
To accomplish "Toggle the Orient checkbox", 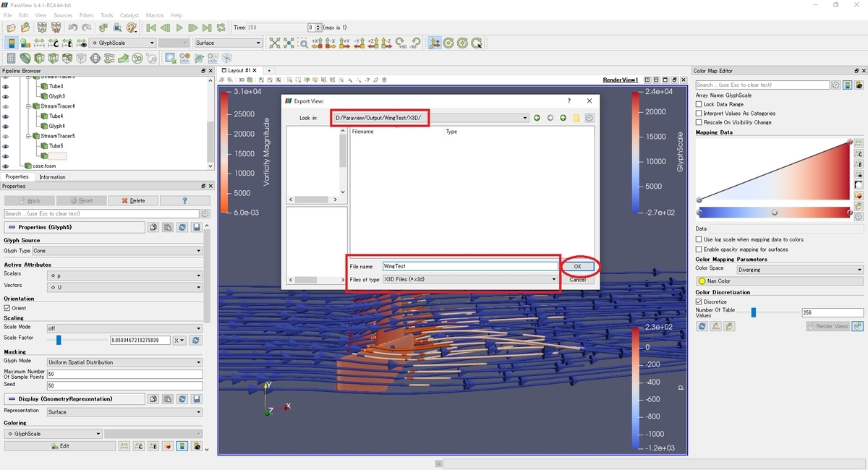I will coord(7,308).
